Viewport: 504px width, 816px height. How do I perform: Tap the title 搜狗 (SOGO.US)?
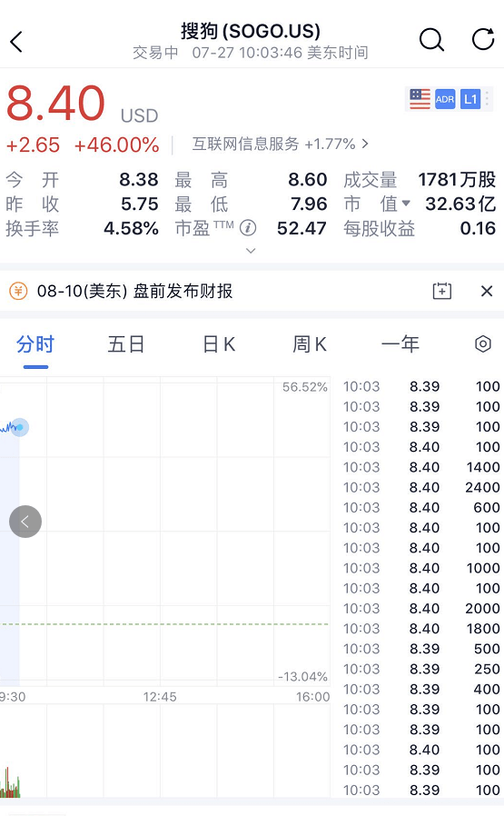(x=251, y=31)
